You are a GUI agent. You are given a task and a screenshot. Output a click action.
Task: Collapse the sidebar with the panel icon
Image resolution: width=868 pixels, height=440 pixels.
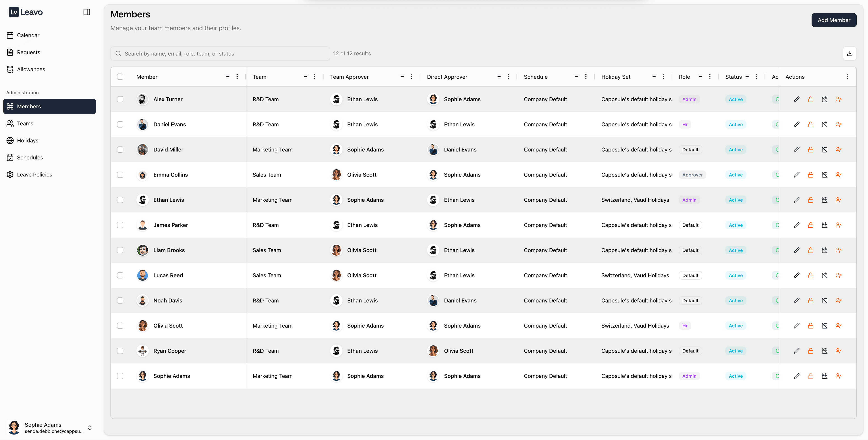[87, 12]
